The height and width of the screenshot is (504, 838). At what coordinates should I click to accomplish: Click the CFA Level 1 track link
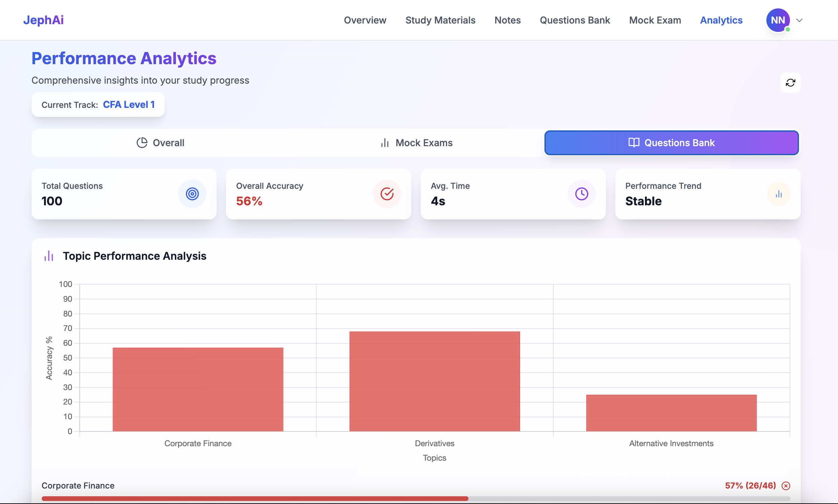pyautogui.click(x=128, y=104)
